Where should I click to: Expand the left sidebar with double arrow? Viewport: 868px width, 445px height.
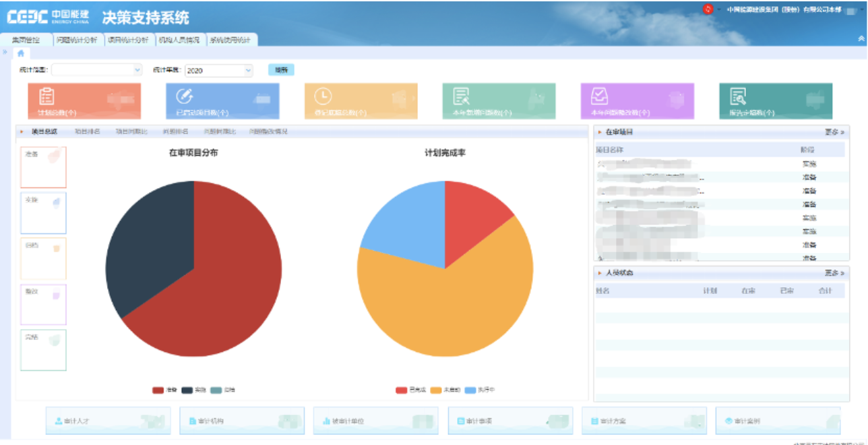point(5,52)
